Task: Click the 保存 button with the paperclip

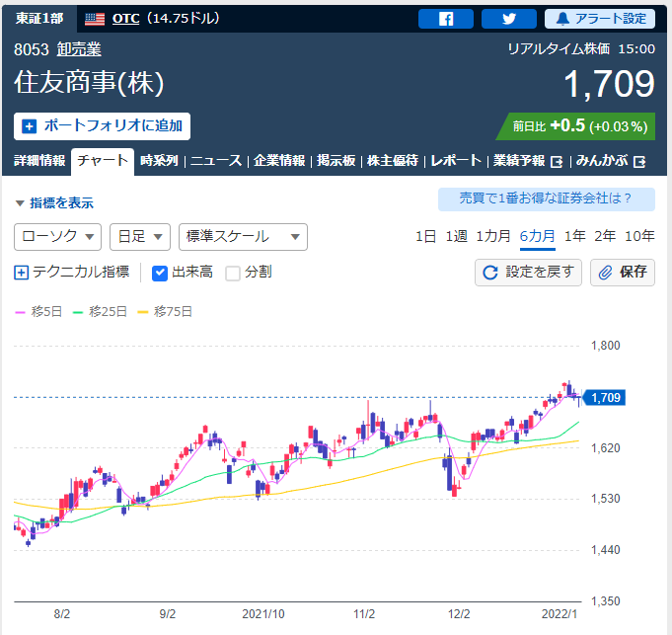Action: click(623, 273)
